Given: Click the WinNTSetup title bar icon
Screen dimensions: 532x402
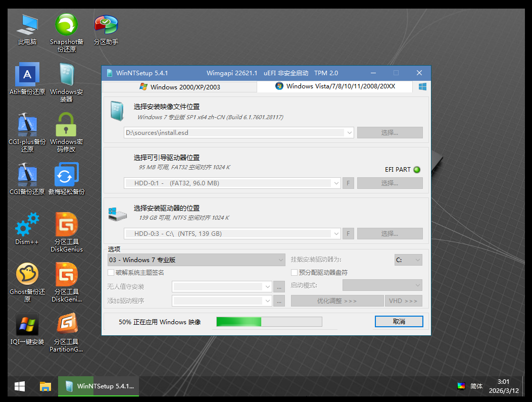Looking at the screenshot, I should tap(109, 73).
